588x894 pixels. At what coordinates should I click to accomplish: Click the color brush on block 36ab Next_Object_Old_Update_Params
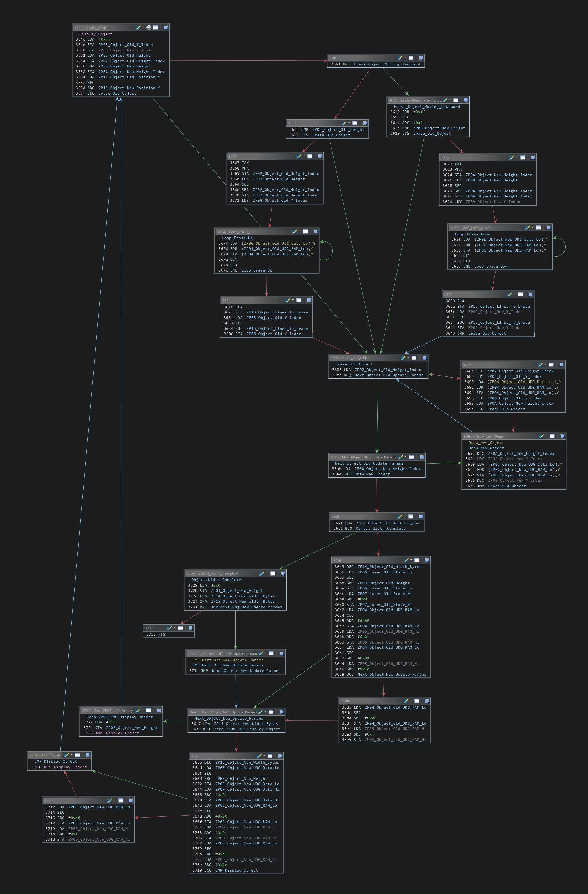point(400,457)
